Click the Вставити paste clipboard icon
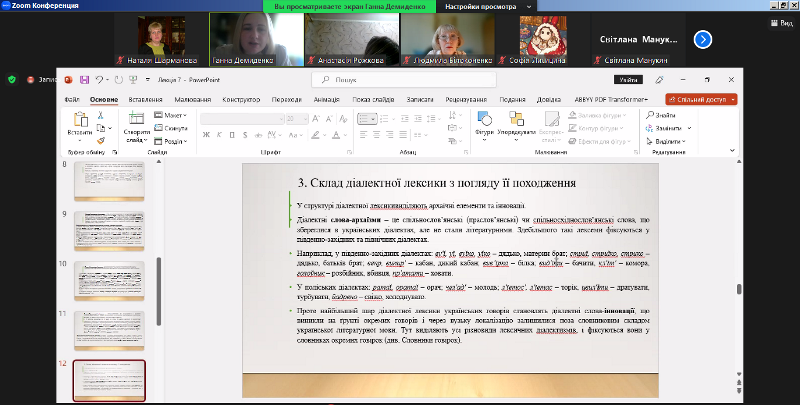800x405 pixels. pyautogui.click(x=79, y=121)
